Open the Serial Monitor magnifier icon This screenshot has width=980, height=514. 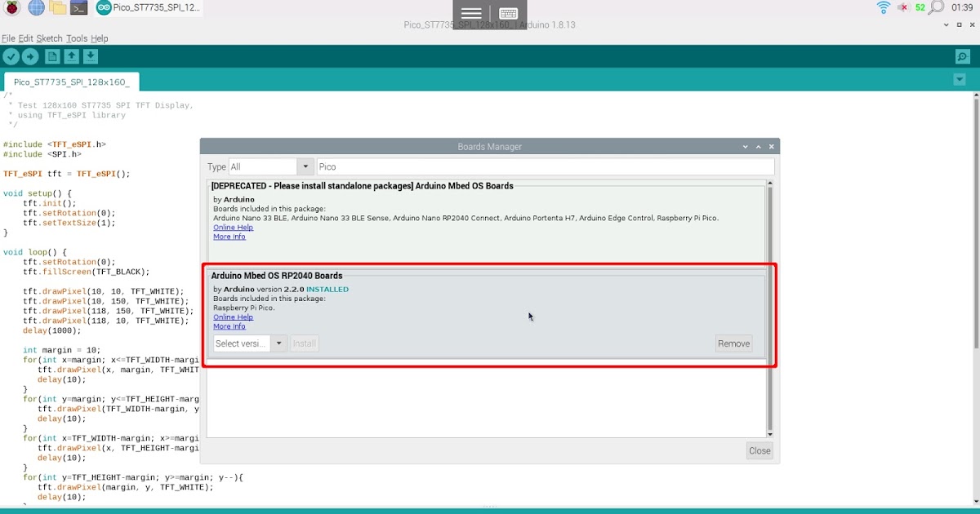click(964, 56)
